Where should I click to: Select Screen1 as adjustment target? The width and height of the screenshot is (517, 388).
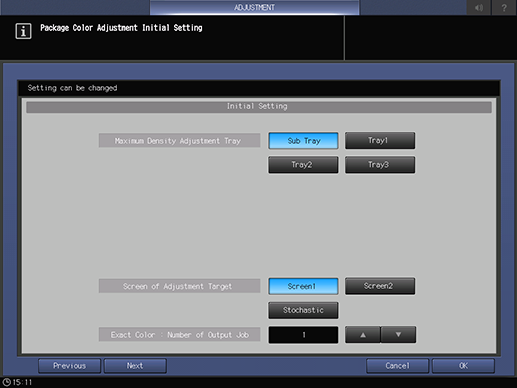(303, 286)
